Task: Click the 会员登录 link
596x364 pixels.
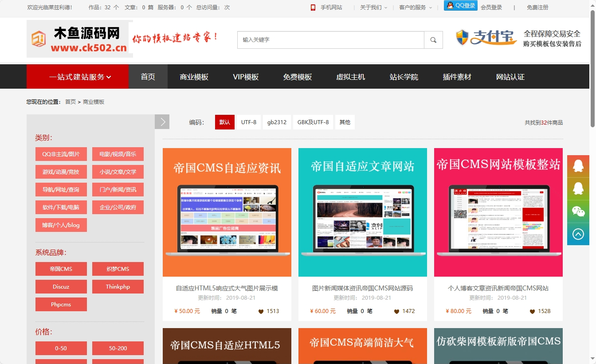Action: coord(491,8)
